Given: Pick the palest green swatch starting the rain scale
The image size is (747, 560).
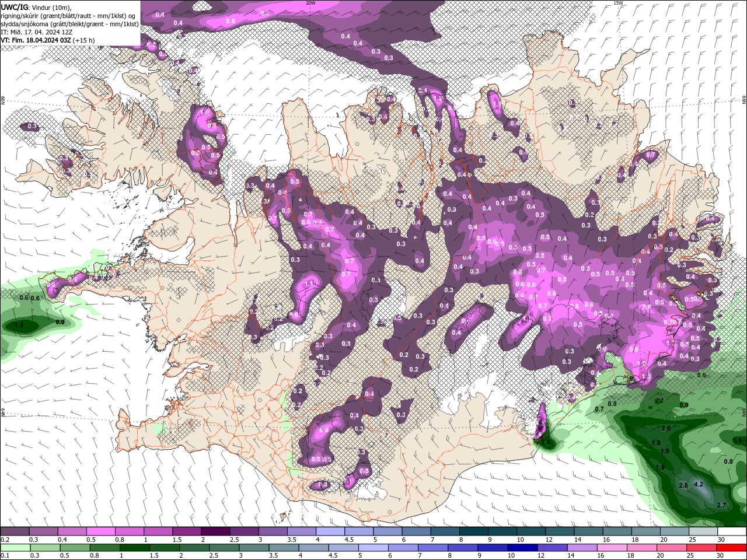Looking at the screenshot, I should pos(15,547).
